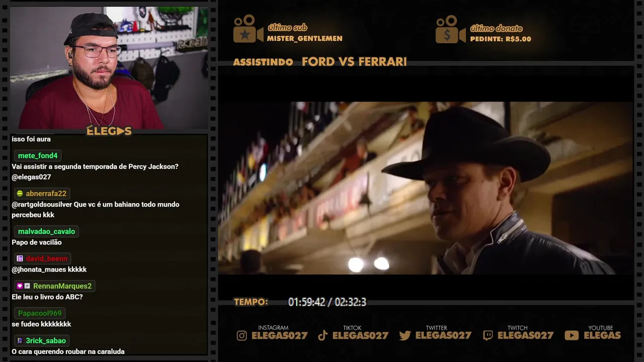
Task: Click 3rick_sabao's chat badge icon
Action: click(x=20, y=341)
